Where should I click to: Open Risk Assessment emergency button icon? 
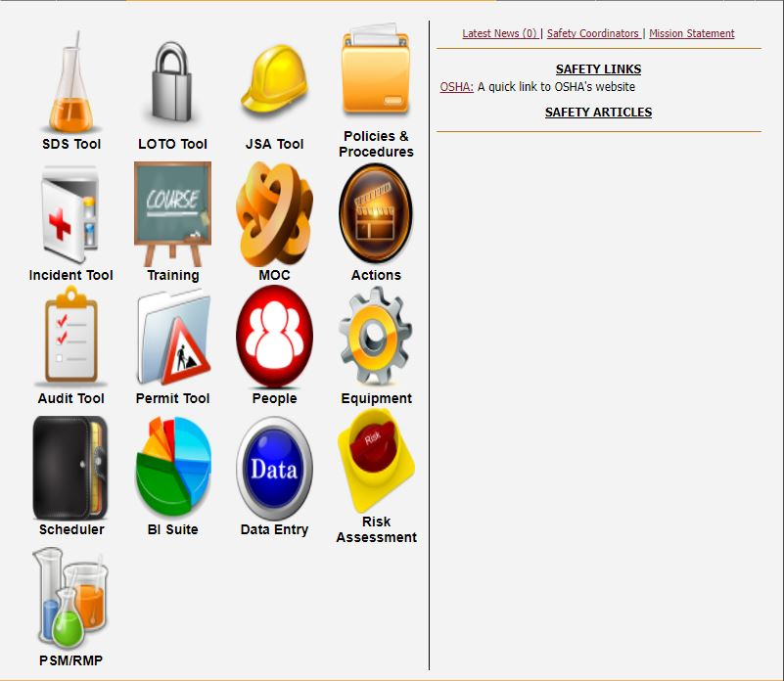pyautogui.click(x=376, y=460)
